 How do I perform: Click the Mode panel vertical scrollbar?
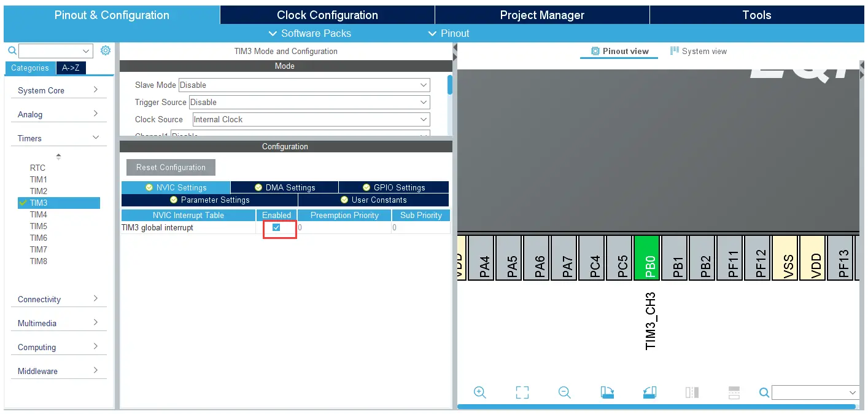click(450, 85)
